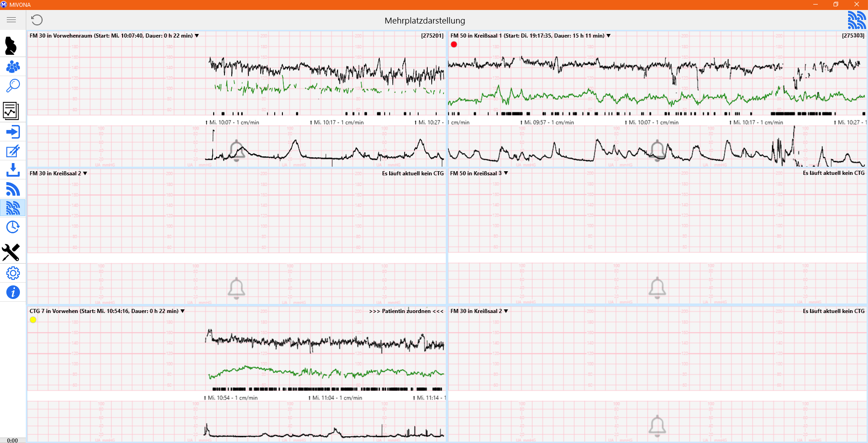Screen dimensions: 868x443
Task: Open the CTG report documents icon
Action: click(x=11, y=111)
